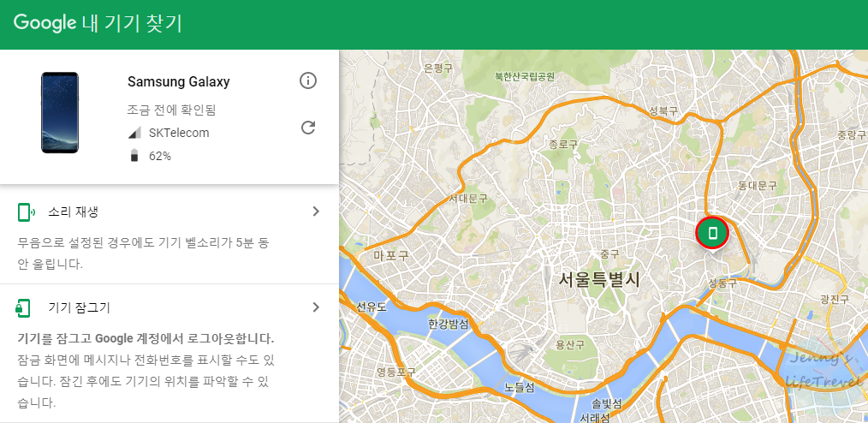Click the green phone marker on map

712,233
